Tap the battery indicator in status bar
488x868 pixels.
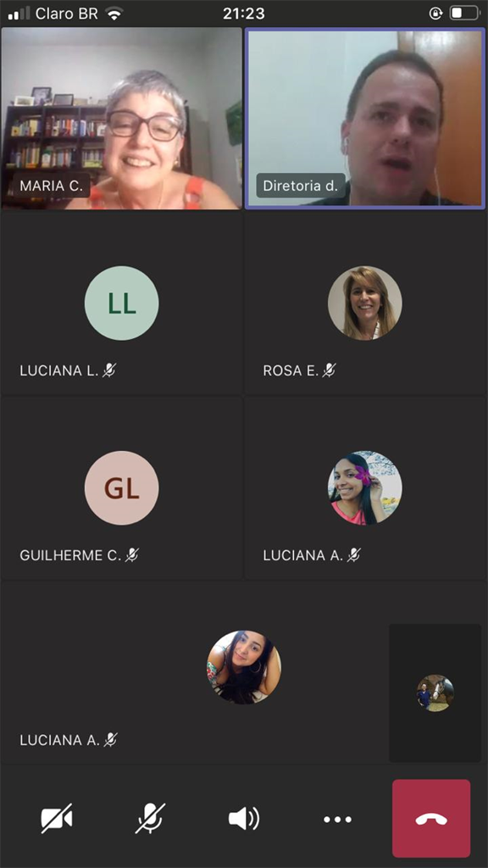(x=463, y=14)
